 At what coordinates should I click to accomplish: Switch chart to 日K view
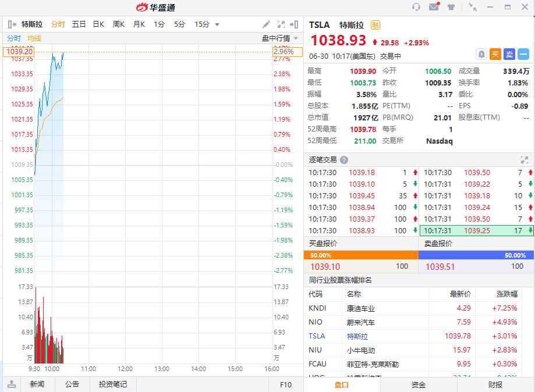point(98,24)
